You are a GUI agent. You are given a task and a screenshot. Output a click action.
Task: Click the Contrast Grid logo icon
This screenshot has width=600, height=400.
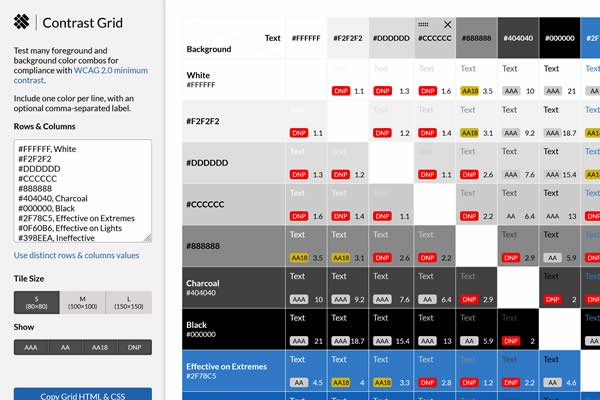click(x=21, y=22)
